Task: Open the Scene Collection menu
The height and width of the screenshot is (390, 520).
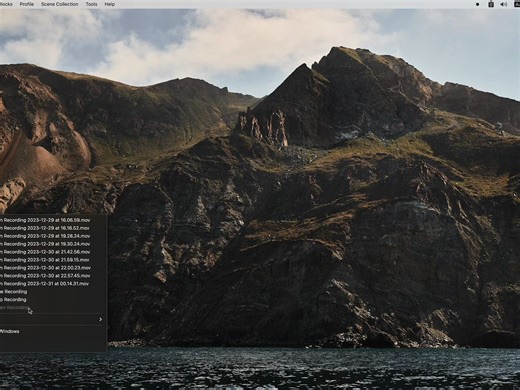Action: point(60,4)
